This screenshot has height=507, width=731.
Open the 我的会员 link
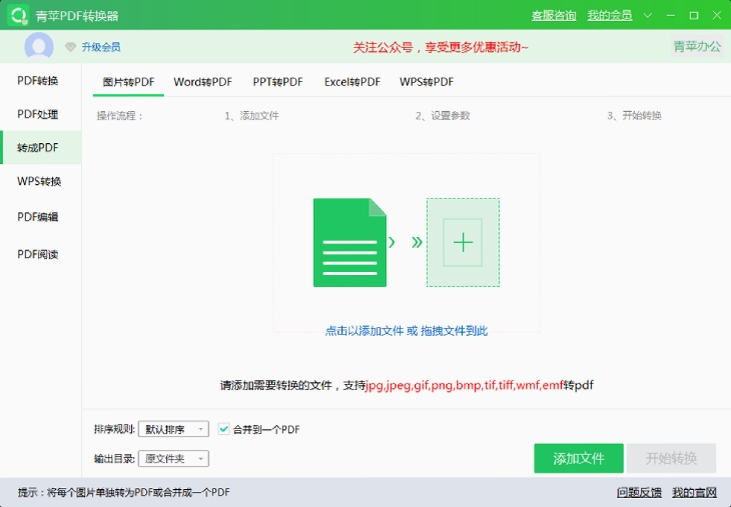pyautogui.click(x=610, y=15)
